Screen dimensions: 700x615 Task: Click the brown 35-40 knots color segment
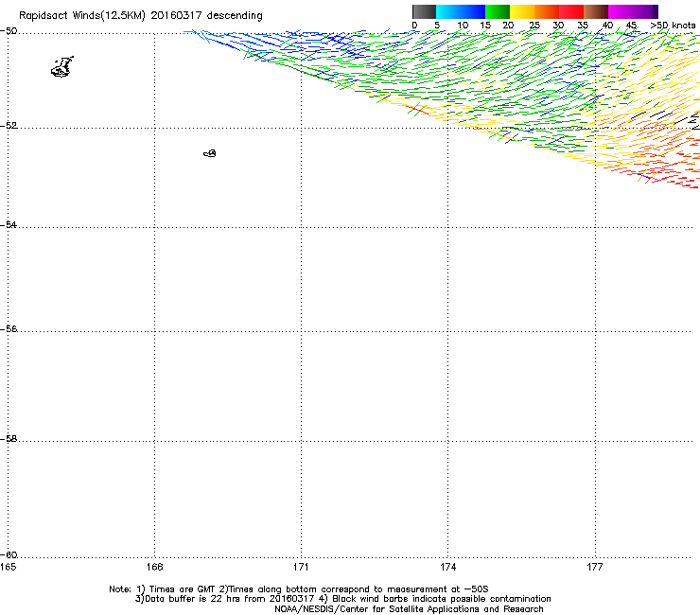[596, 11]
